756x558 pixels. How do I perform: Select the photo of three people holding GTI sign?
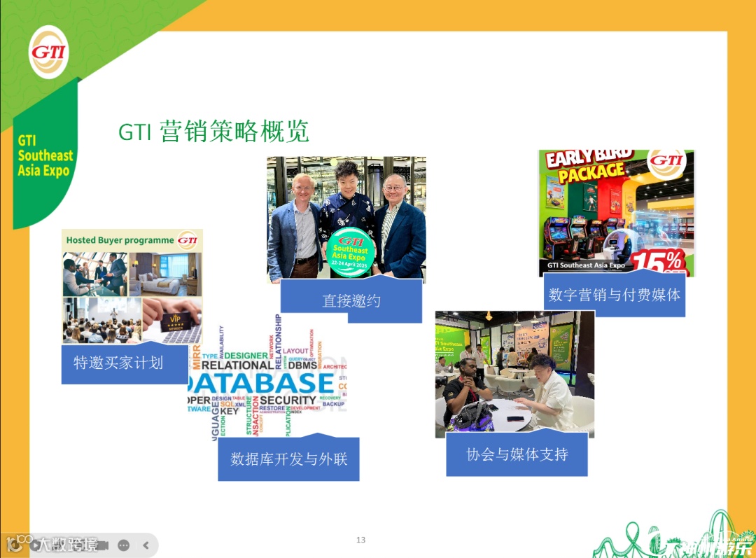point(346,219)
